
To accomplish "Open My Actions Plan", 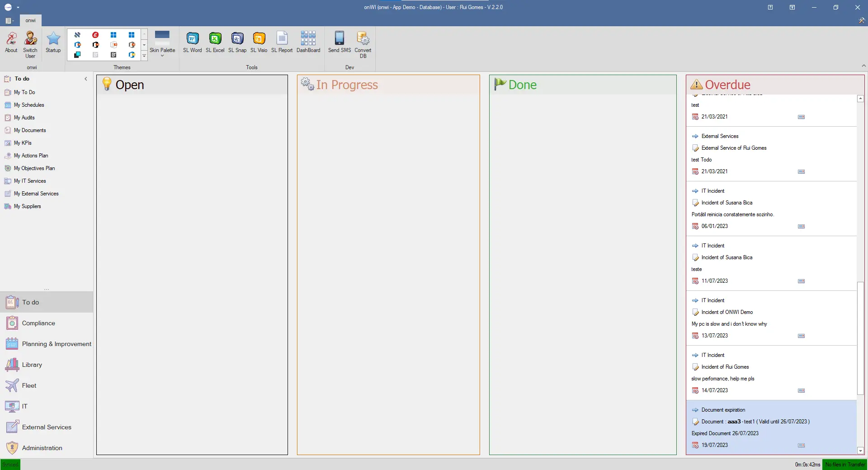I will pos(31,156).
